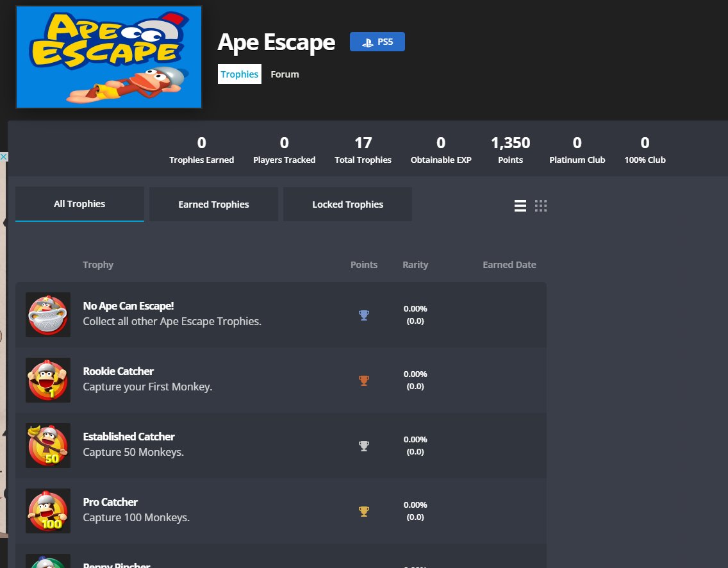
Task: Click the Ape Escape page title
Action: (x=276, y=43)
